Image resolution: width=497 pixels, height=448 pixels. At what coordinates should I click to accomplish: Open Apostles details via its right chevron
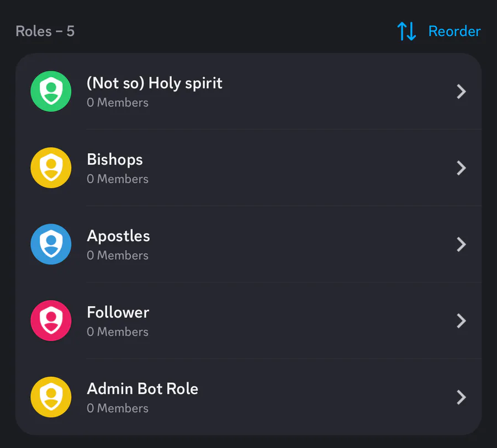pos(462,244)
